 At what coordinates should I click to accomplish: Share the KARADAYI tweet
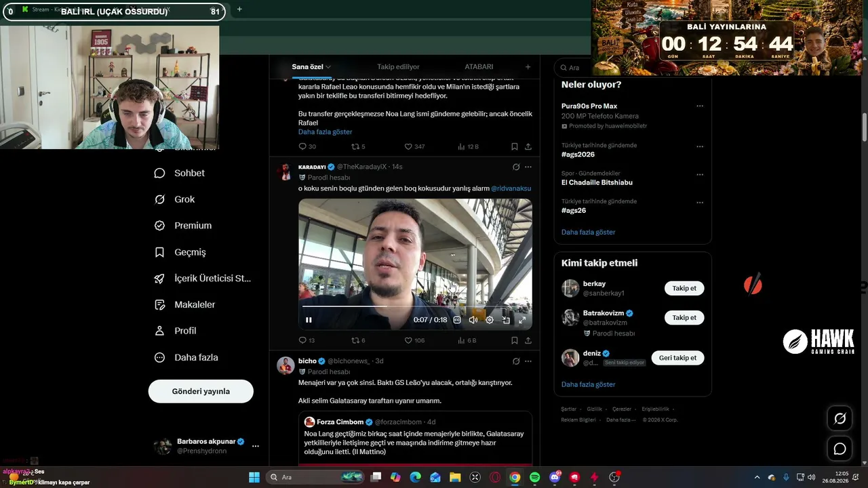click(528, 340)
